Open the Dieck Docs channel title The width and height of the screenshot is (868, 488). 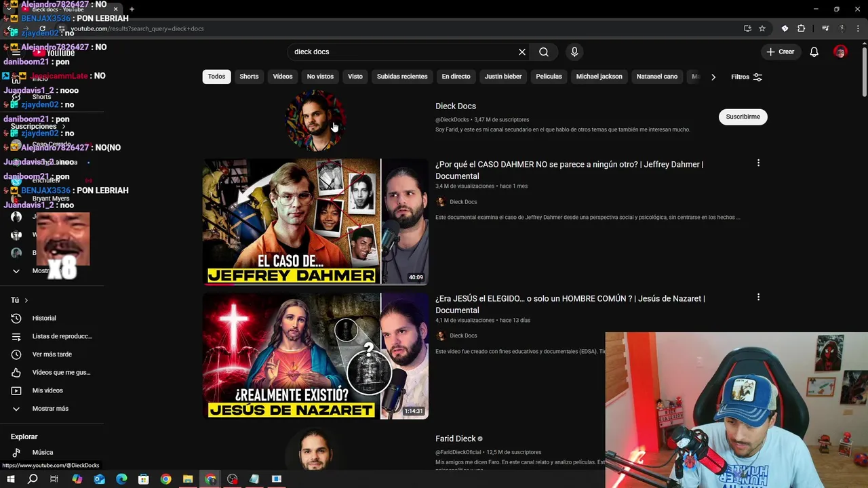tap(456, 106)
